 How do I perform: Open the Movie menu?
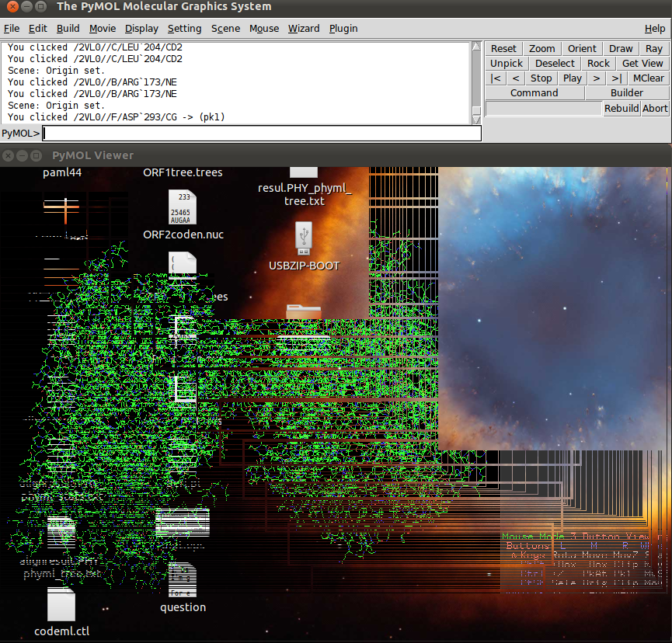[x=103, y=29]
